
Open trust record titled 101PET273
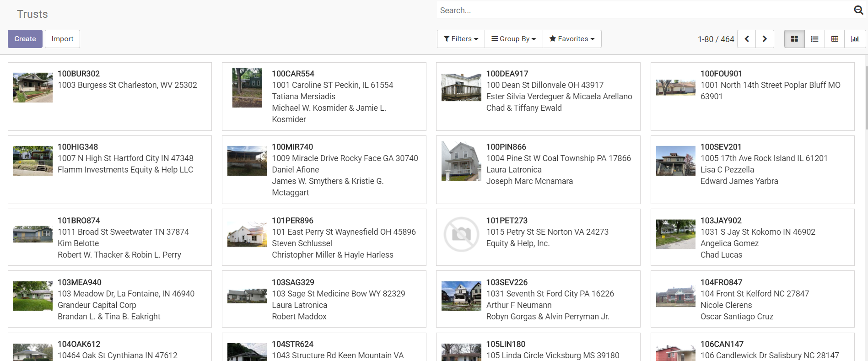pyautogui.click(x=507, y=221)
